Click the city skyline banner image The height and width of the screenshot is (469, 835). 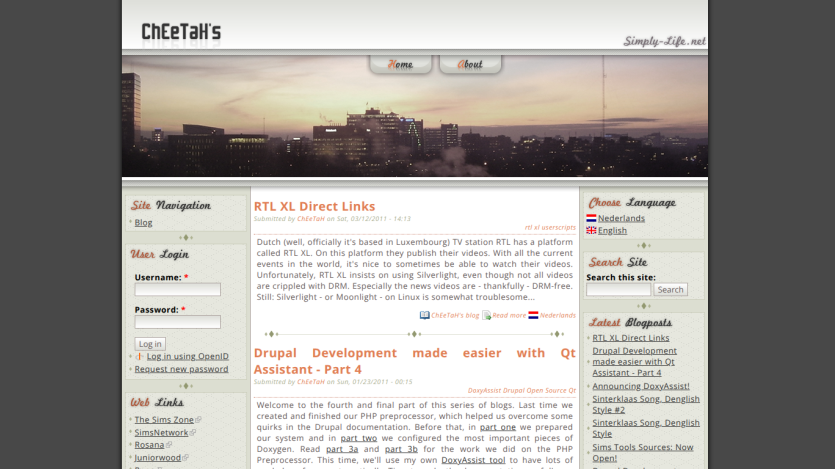click(x=415, y=116)
